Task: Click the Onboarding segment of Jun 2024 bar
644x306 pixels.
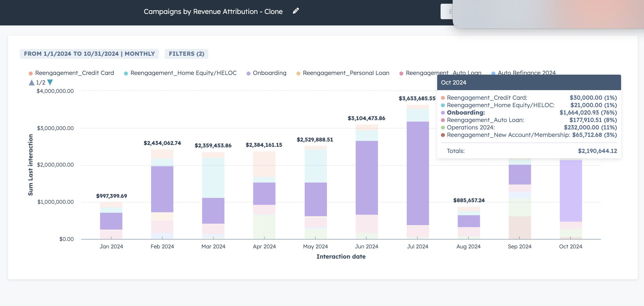Action: [x=367, y=178]
